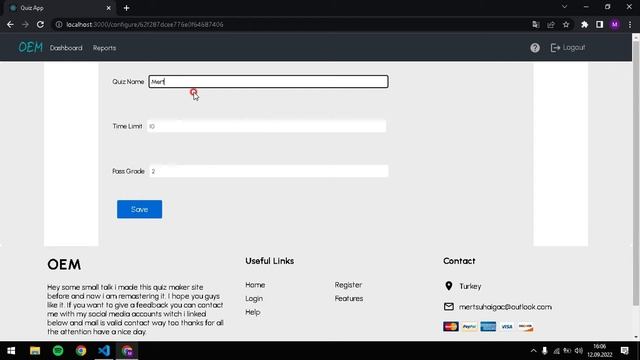Click the envelope mail icon in Contact
Viewport: 640px width, 360px height.
(x=449, y=307)
